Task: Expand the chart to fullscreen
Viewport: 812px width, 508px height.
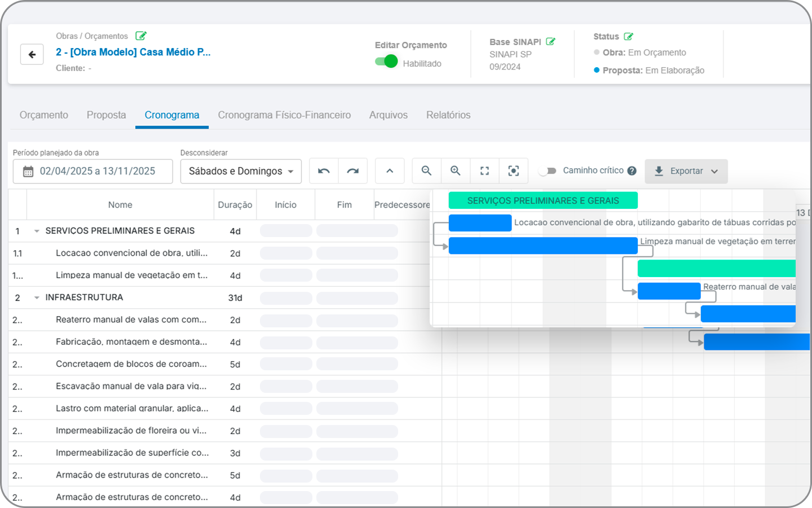Action: (x=484, y=171)
